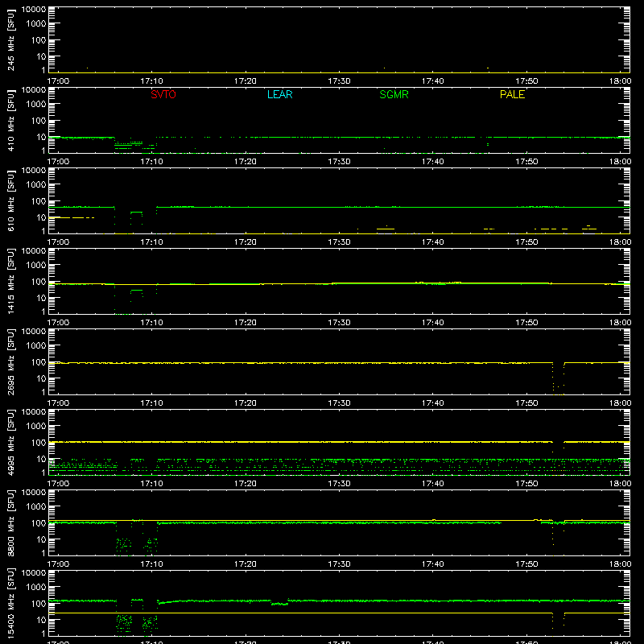Click the yellow PALE station label

click(x=512, y=94)
